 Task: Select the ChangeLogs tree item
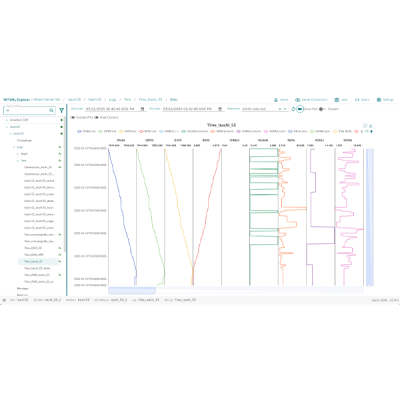(24, 140)
